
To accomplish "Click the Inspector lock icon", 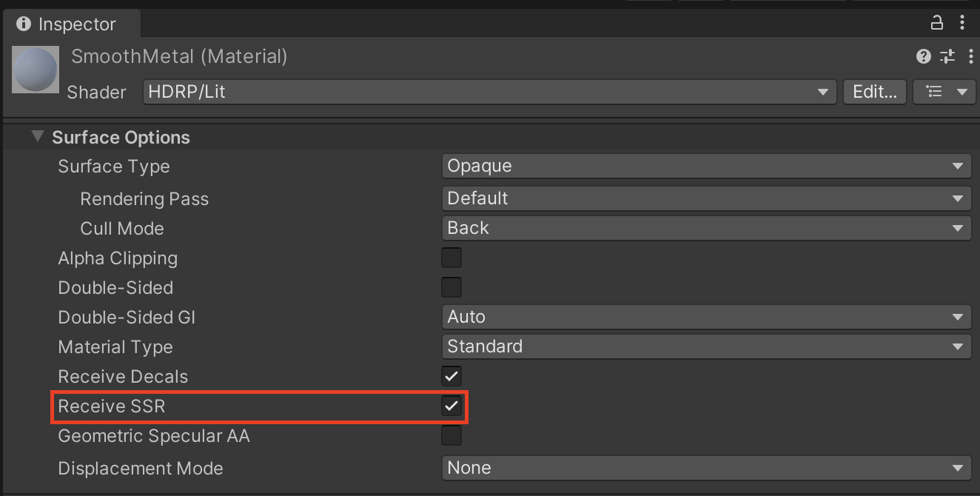I will coord(937,23).
